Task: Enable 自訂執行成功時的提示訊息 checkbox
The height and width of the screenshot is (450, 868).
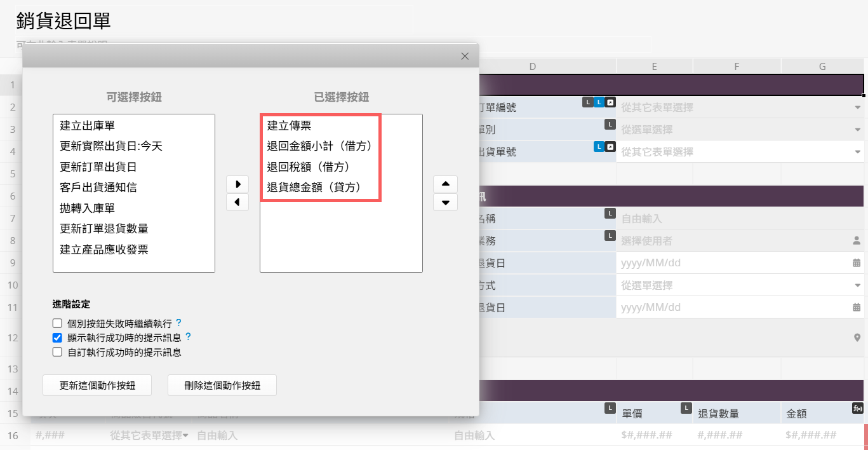Action: coord(57,351)
